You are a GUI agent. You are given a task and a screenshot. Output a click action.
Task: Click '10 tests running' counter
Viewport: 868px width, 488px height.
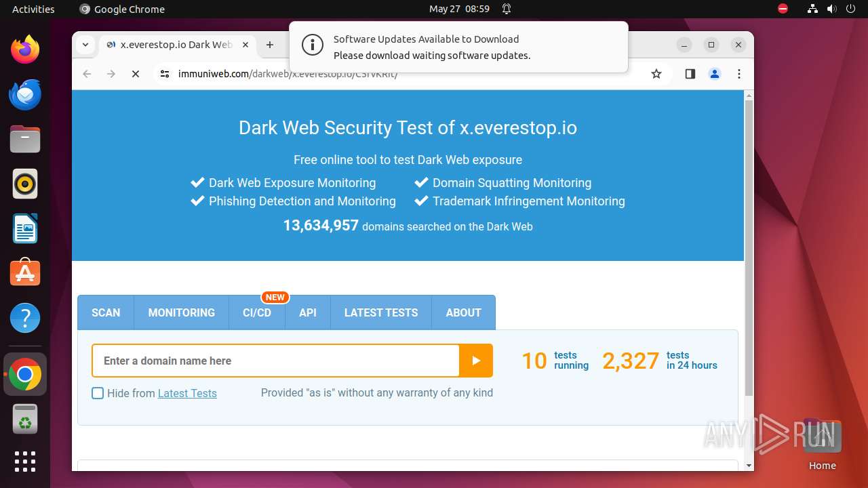[x=555, y=361]
